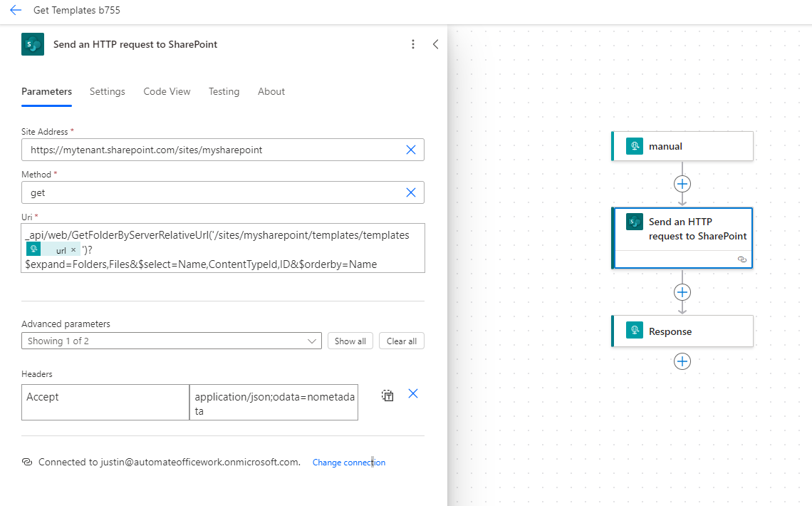Open the three-dot more options menu
Screen dimensions: 812x506
coord(413,44)
